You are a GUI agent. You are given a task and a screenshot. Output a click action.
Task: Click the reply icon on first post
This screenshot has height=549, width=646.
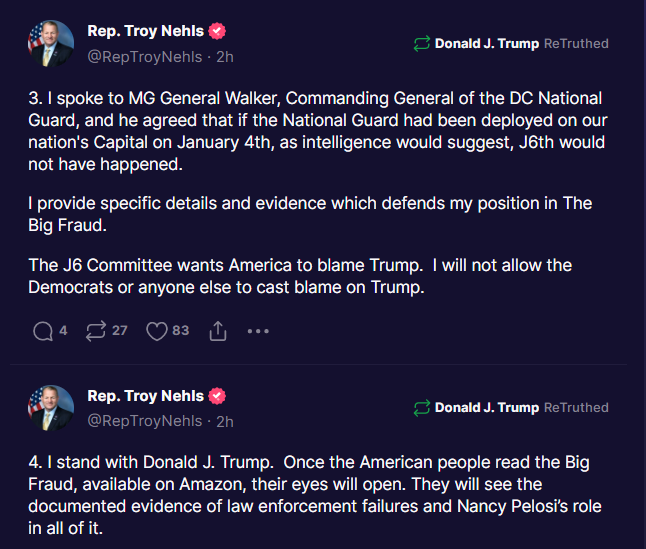pos(43,331)
